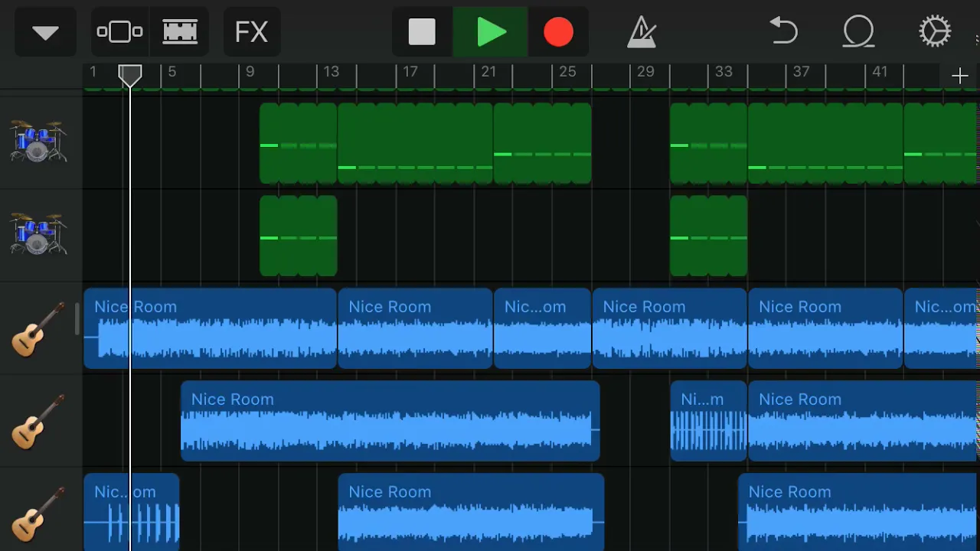Screen dimensions: 980x551
Task: Select second drum track region at bar 31
Action: 708,236
